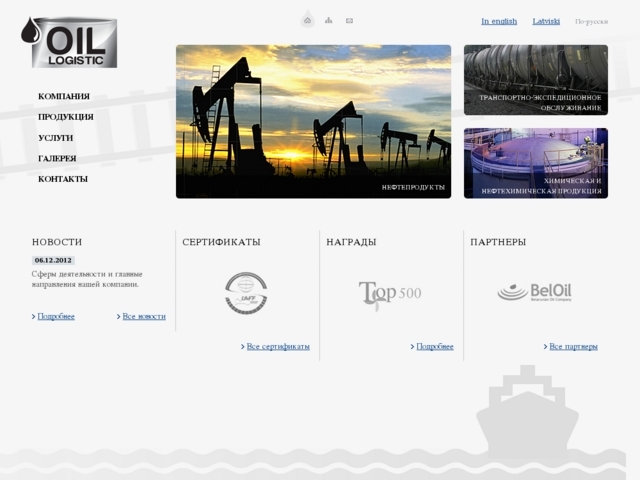Follow the Подробнее link under НОВОСТИ
The height and width of the screenshot is (480, 640).
click(56, 316)
